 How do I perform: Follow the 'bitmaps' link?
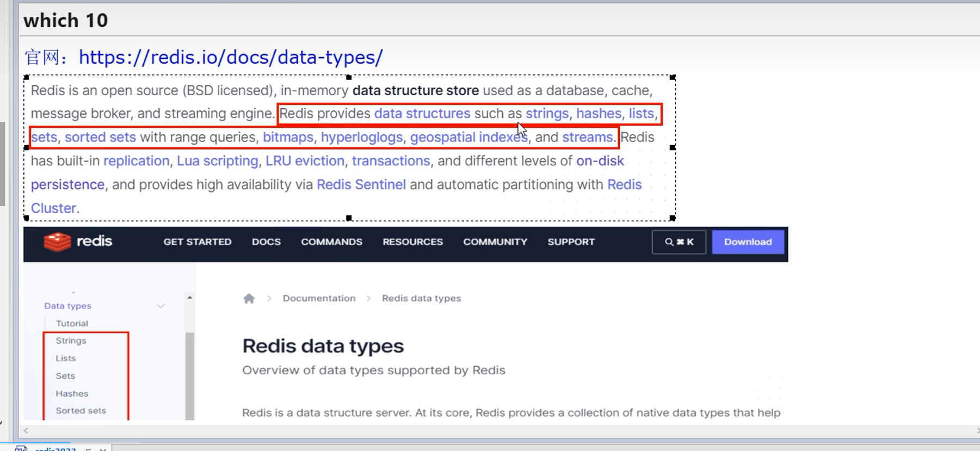(288, 137)
